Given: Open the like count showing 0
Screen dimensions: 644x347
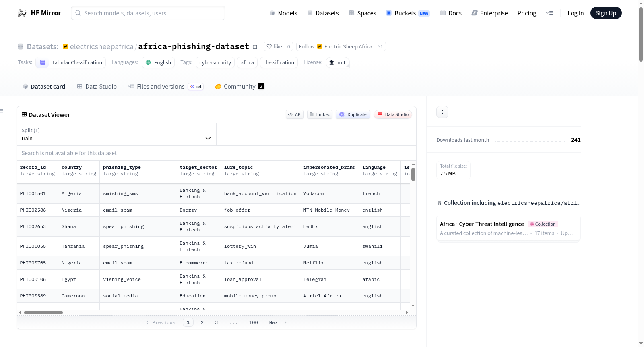Looking at the screenshot, I should coord(289,46).
